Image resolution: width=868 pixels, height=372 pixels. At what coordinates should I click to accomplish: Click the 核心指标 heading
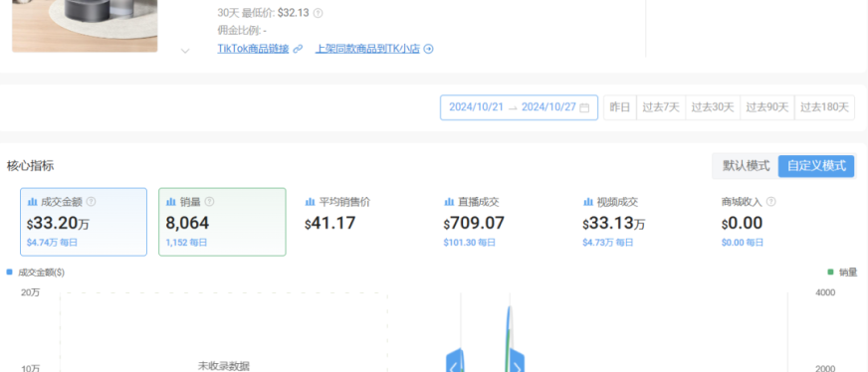31,166
